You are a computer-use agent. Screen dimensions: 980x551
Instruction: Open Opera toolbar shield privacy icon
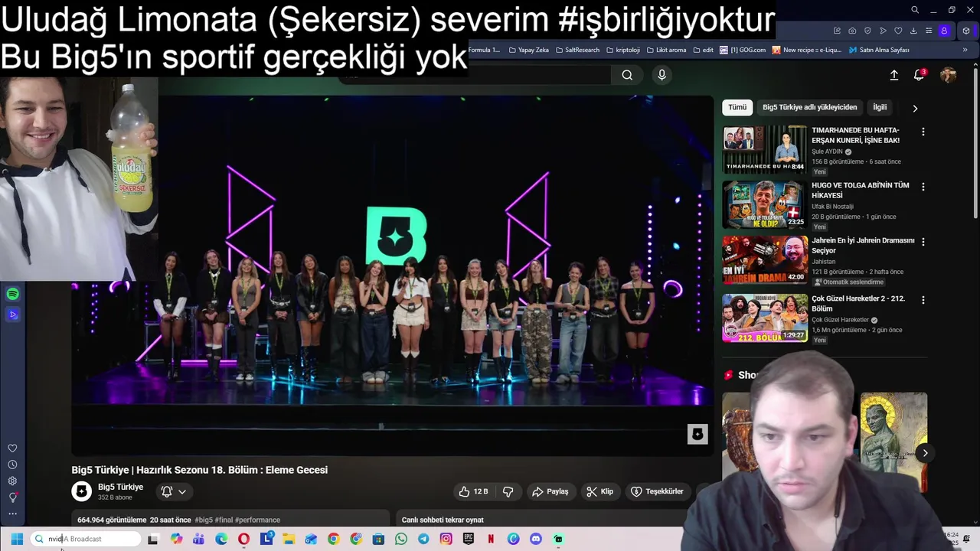[x=867, y=31]
